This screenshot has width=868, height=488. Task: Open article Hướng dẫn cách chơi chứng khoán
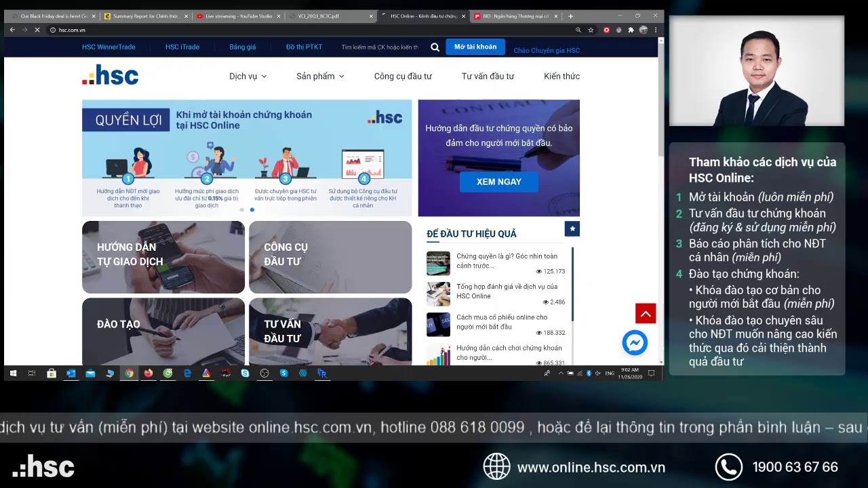(509, 352)
